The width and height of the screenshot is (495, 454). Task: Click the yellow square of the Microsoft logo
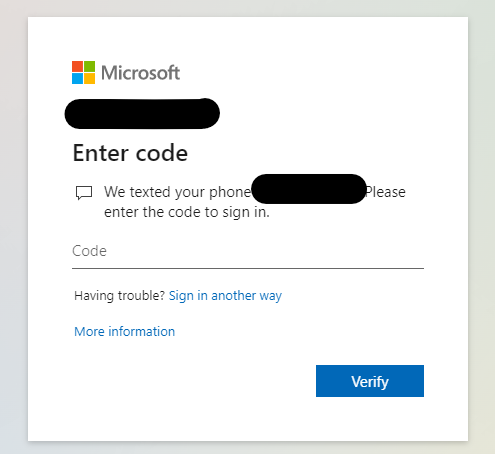pos(89,78)
